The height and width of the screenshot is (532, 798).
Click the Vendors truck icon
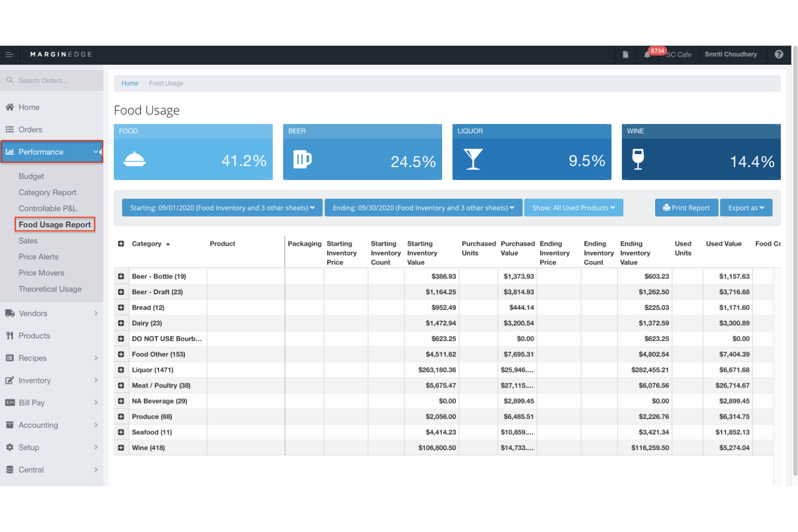[x=9, y=313]
